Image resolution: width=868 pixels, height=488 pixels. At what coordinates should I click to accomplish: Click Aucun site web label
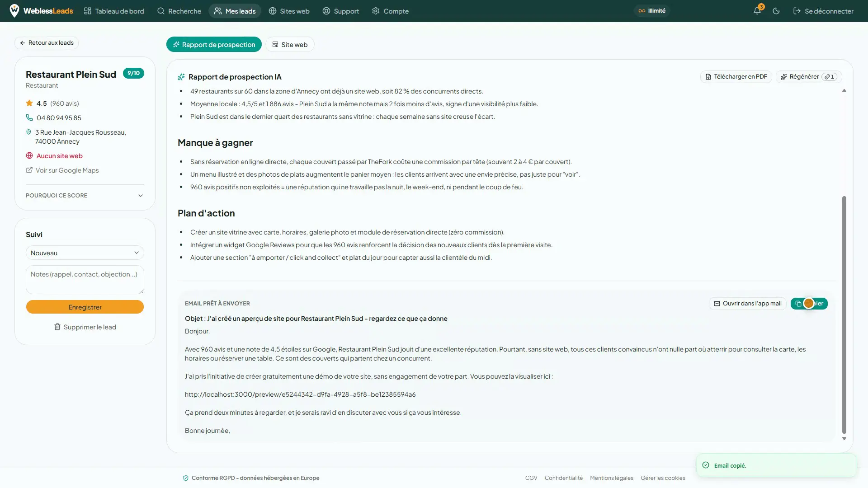[59, 156]
